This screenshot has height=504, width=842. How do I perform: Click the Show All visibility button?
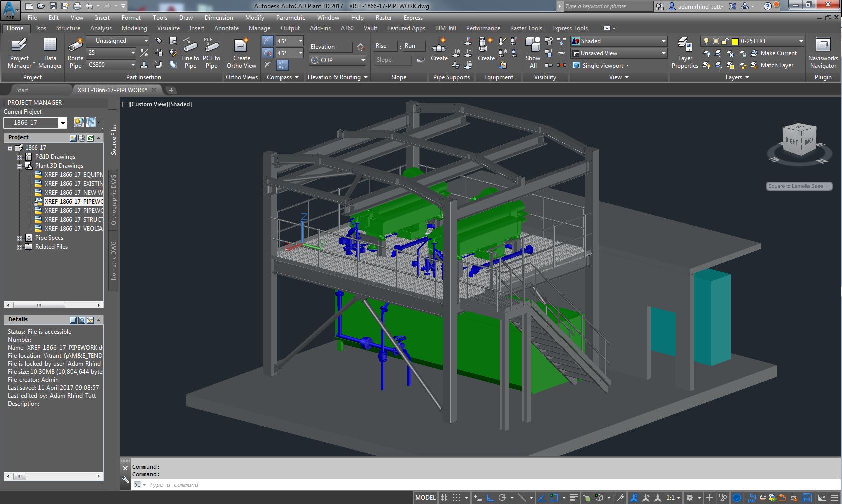[x=533, y=53]
